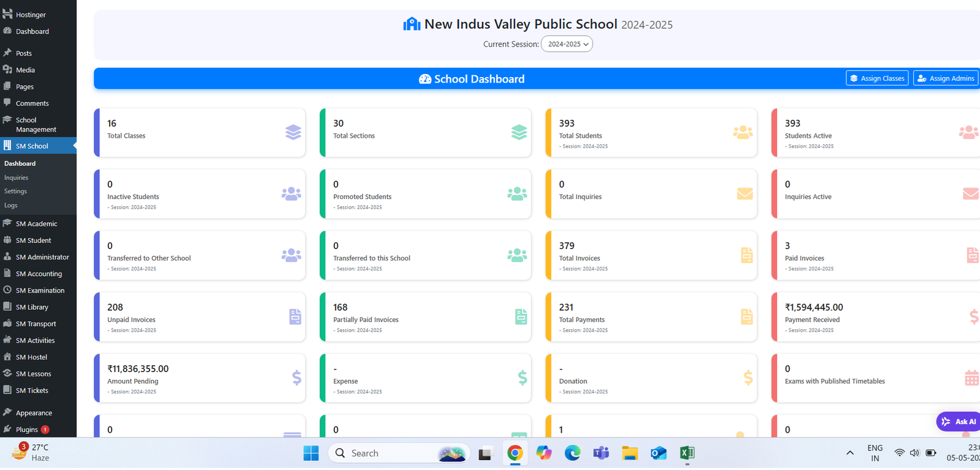Open the SM Library menu

point(38,307)
